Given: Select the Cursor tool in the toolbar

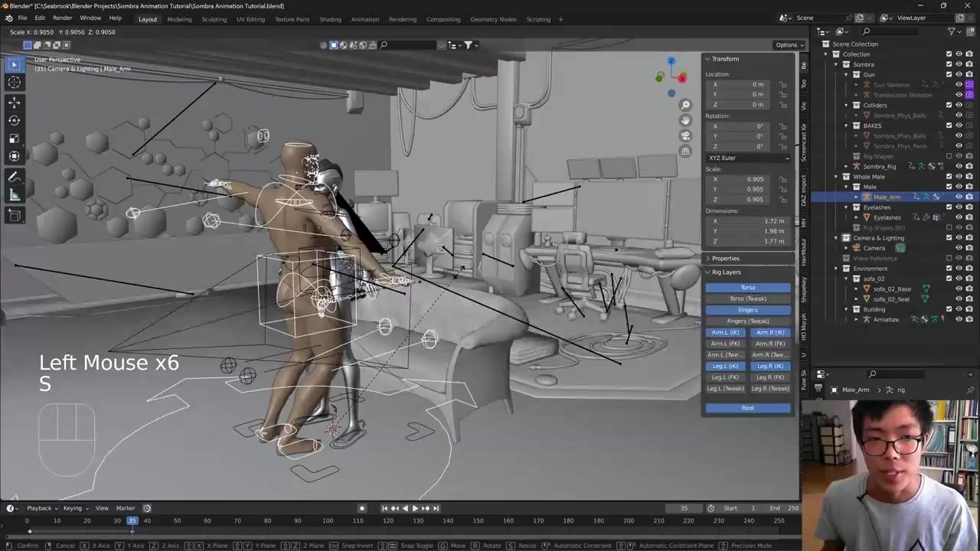Looking at the screenshot, I should point(14,83).
